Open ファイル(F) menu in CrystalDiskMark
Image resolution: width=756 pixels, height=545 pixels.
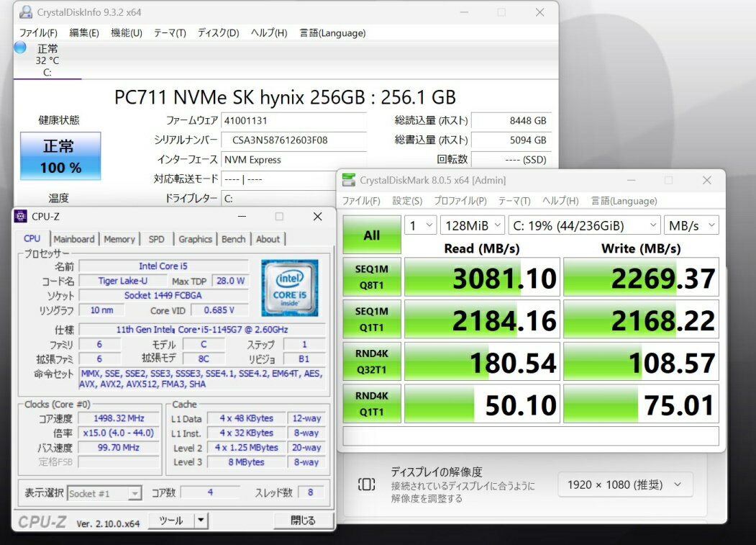(x=361, y=201)
